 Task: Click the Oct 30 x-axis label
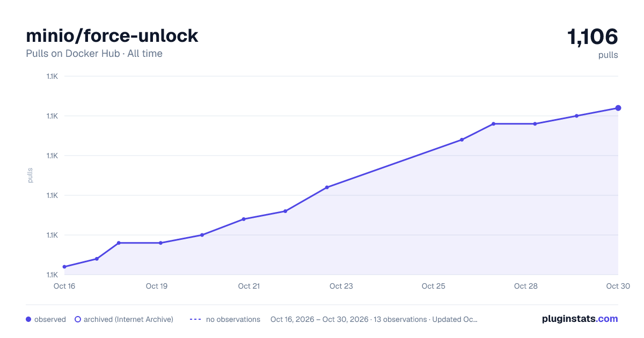(x=618, y=286)
